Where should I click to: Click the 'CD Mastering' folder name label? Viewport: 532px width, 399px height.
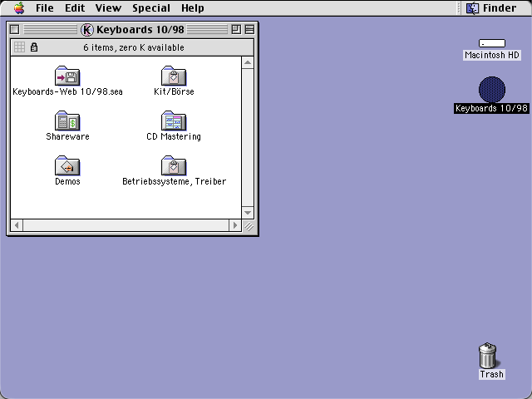[174, 136]
